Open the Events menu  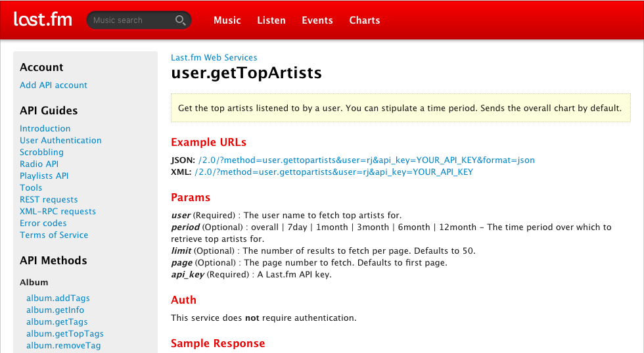click(x=317, y=20)
